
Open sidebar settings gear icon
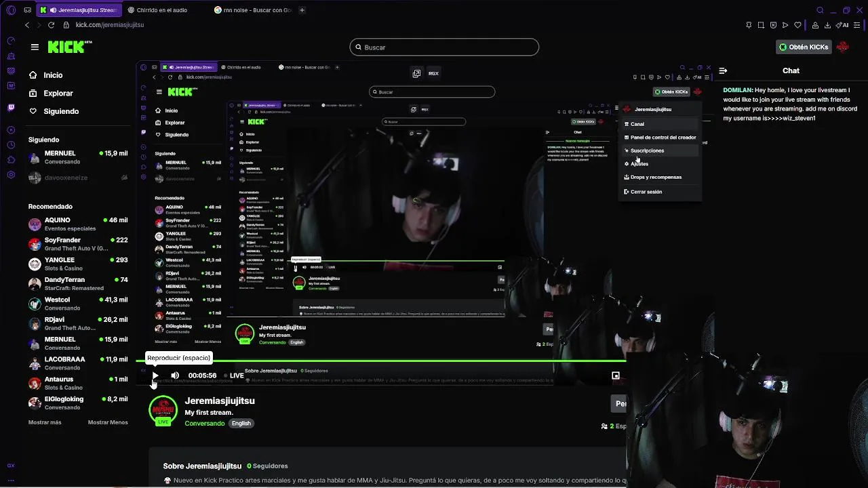[11, 174]
